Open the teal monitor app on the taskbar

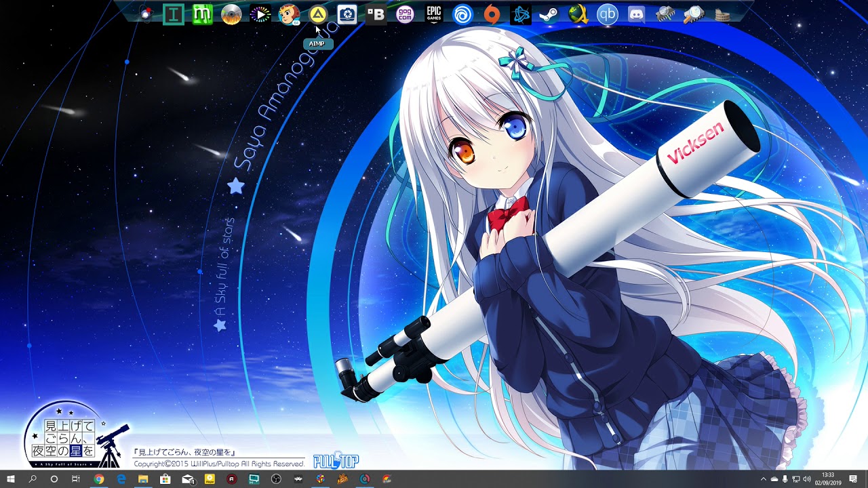coord(254,479)
